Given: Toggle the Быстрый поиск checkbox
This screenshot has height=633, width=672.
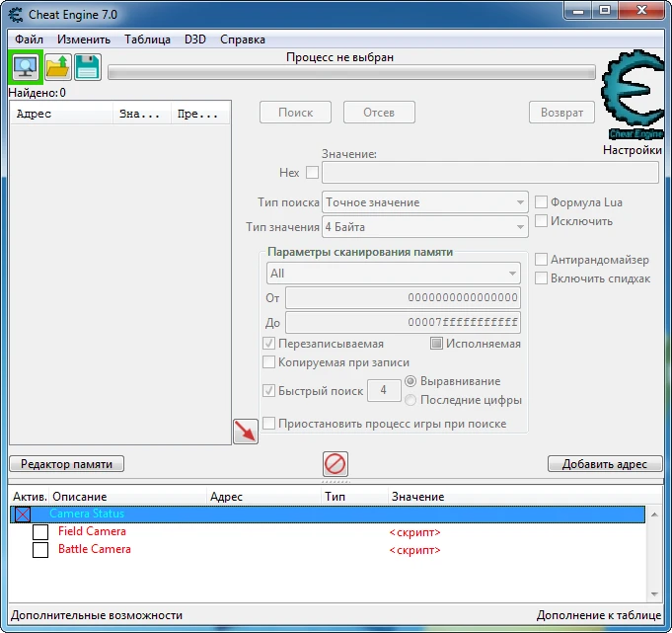Looking at the screenshot, I should click(x=268, y=390).
